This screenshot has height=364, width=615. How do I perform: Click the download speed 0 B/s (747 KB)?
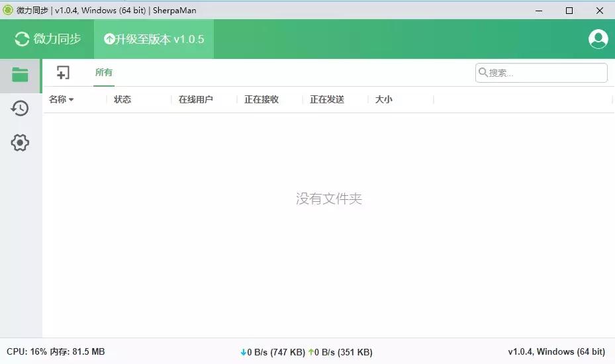[273, 352]
